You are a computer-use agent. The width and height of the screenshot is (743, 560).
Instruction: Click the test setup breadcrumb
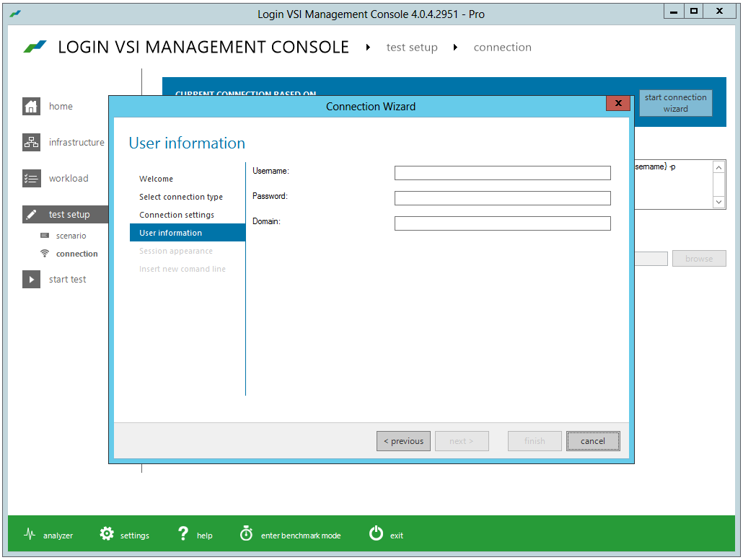pos(412,48)
